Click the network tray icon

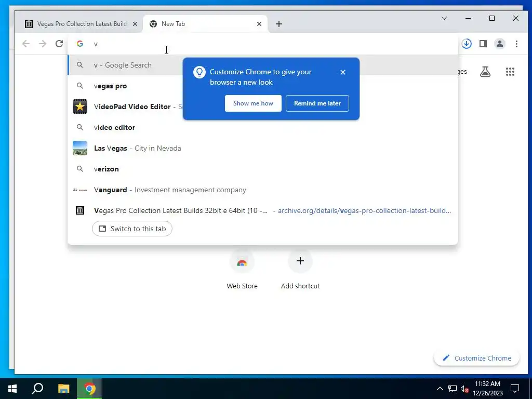click(453, 389)
